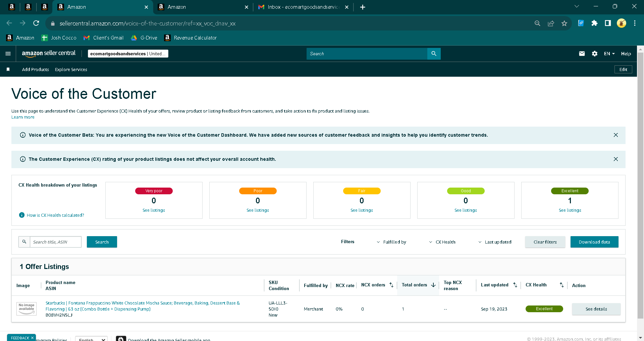Open the messages envelope icon
Viewport: 644px width, 341px height.
click(x=582, y=54)
